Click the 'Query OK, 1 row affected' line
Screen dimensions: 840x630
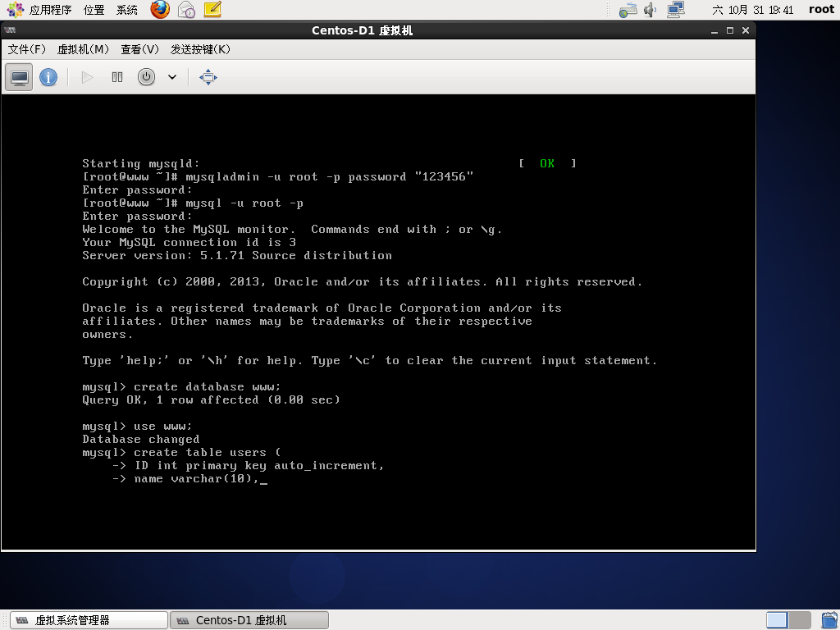pyautogui.click(x=211, y=400)
